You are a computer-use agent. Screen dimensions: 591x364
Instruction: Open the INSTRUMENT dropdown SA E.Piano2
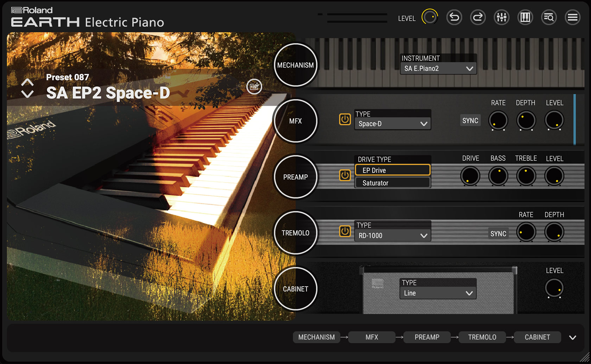438,69
